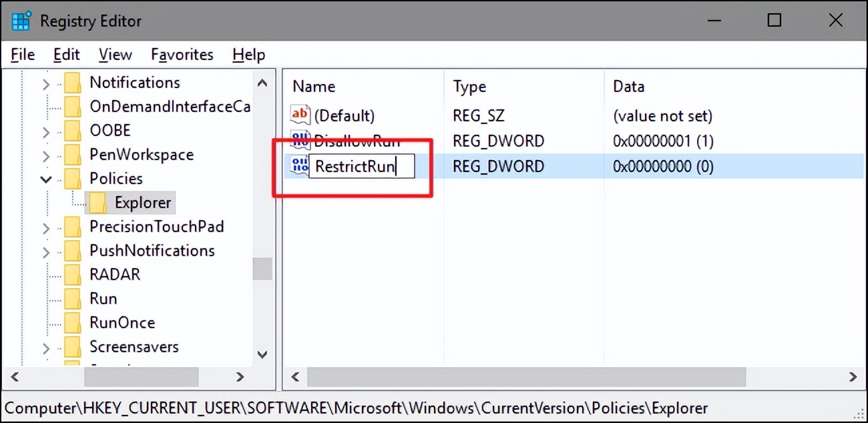Click the RunOnce folder icon

tap(73, 322)
